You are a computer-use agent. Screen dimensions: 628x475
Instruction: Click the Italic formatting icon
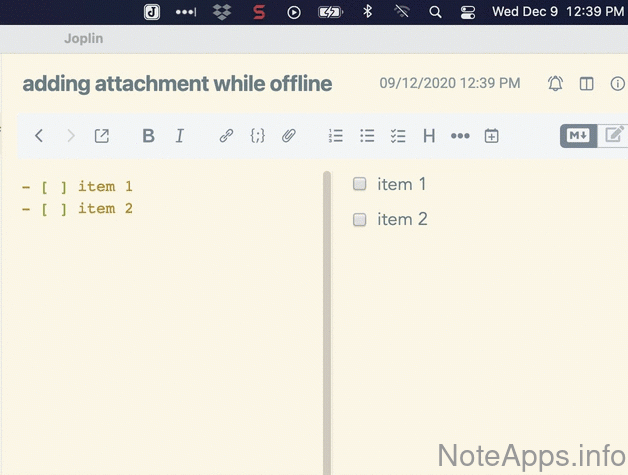pyautogui.click(x=180, y=136)
